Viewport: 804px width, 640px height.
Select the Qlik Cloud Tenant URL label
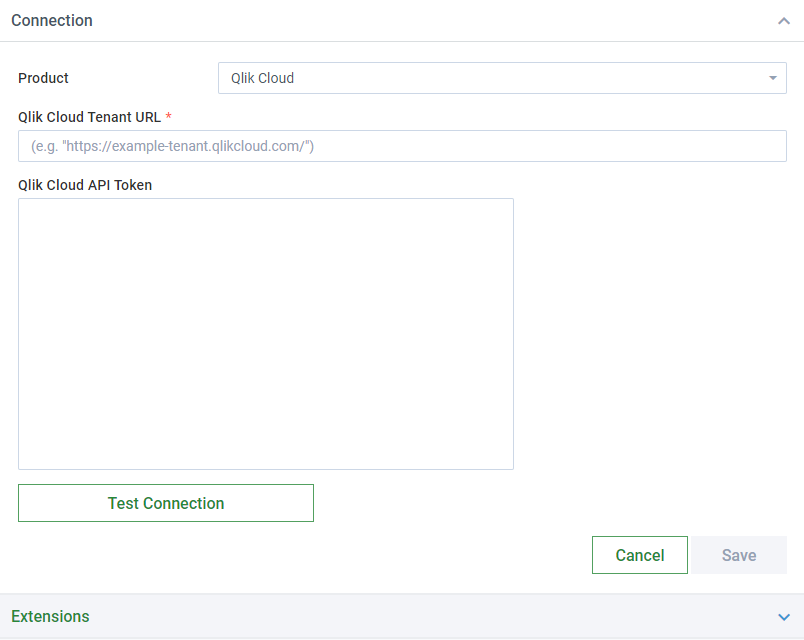(x=90, y=117)
